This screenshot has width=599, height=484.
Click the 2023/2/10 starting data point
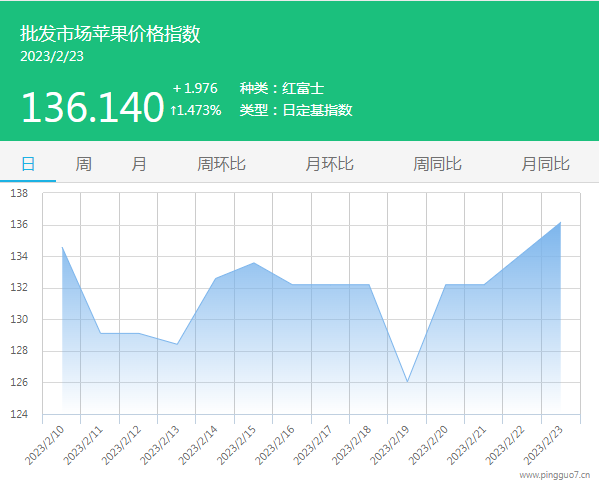(x=62, y=247)
